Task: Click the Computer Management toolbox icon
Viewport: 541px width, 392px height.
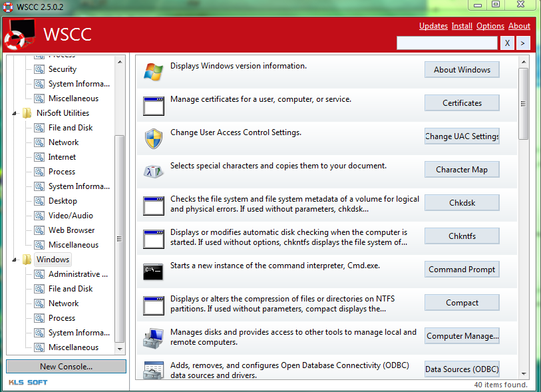Action: click(153, 339)
